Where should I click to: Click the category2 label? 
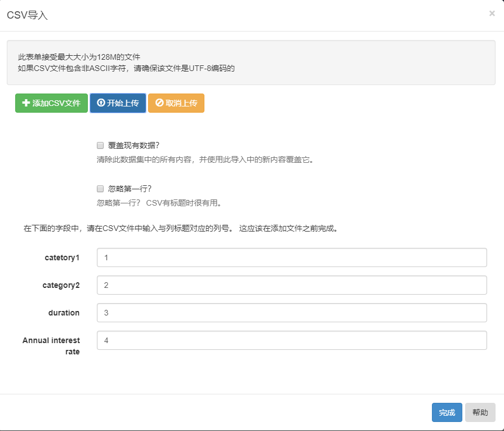click(61, 285)
